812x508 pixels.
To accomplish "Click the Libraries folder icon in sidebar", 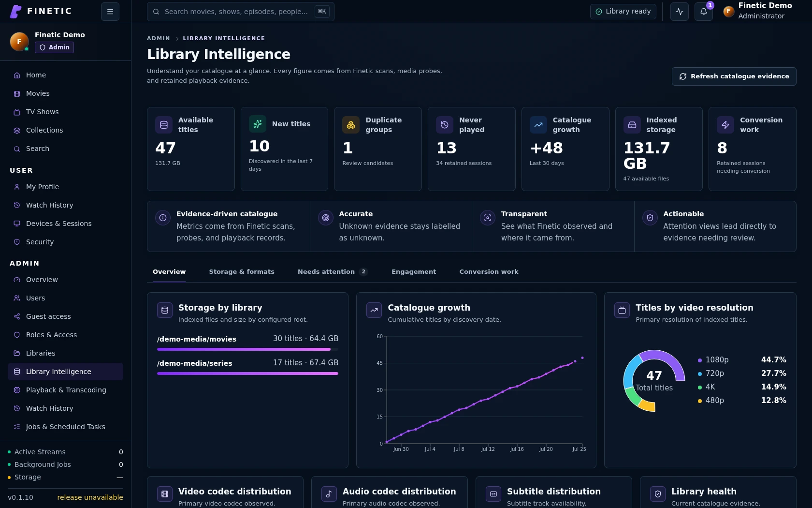I will pos(17,353).
